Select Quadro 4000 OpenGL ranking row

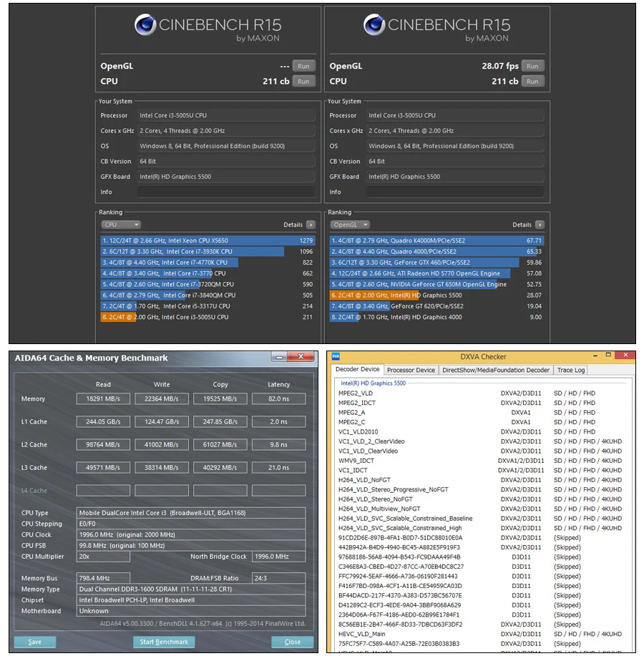[x=436, y=251]
